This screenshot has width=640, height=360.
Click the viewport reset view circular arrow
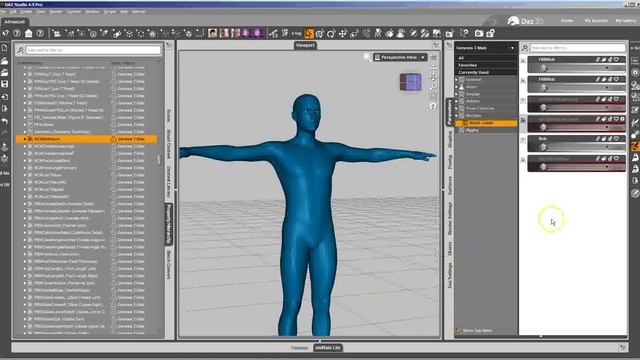[x=433, y=106]
